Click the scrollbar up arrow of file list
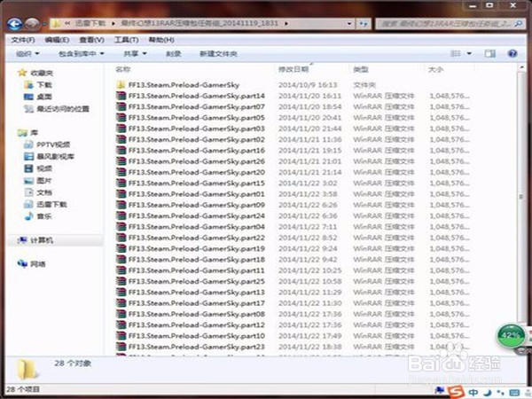532x399 pixels. (x=521, y=68)
